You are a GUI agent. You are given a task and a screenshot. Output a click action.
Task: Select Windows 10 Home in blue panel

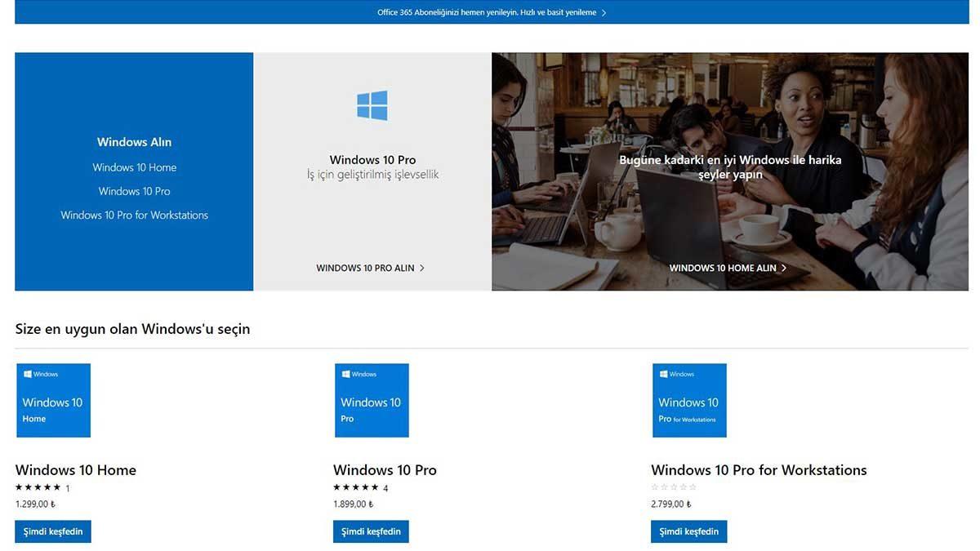pyautogui.click(x=135, y=167)
